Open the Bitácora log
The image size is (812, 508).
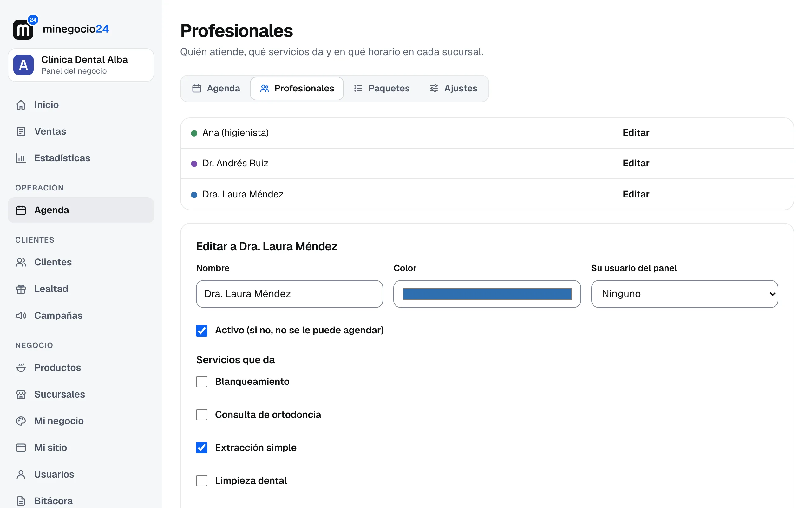tap(81, 501)
